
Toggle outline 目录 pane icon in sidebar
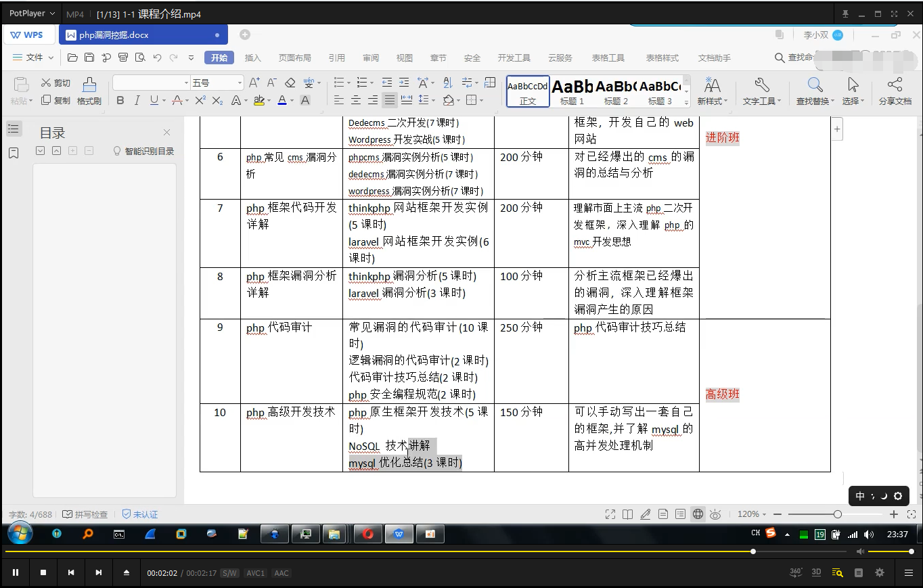(x=14, y=129)
